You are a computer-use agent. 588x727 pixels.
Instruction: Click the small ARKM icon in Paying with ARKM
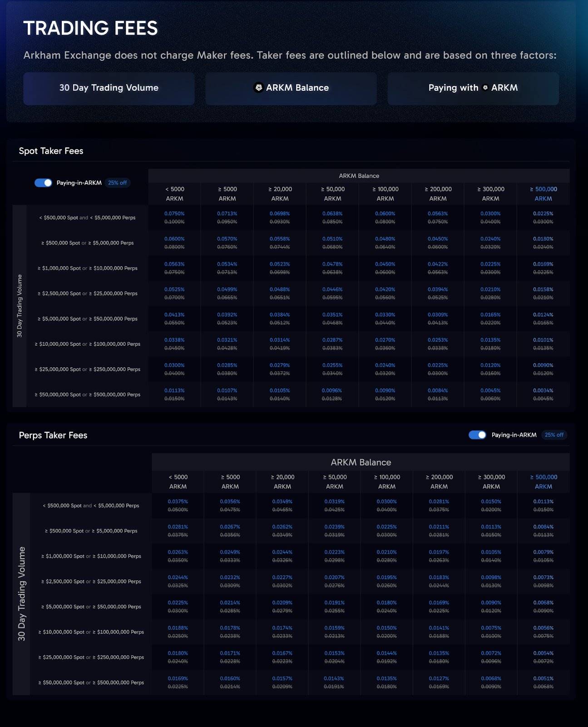(x=485, y=88)
